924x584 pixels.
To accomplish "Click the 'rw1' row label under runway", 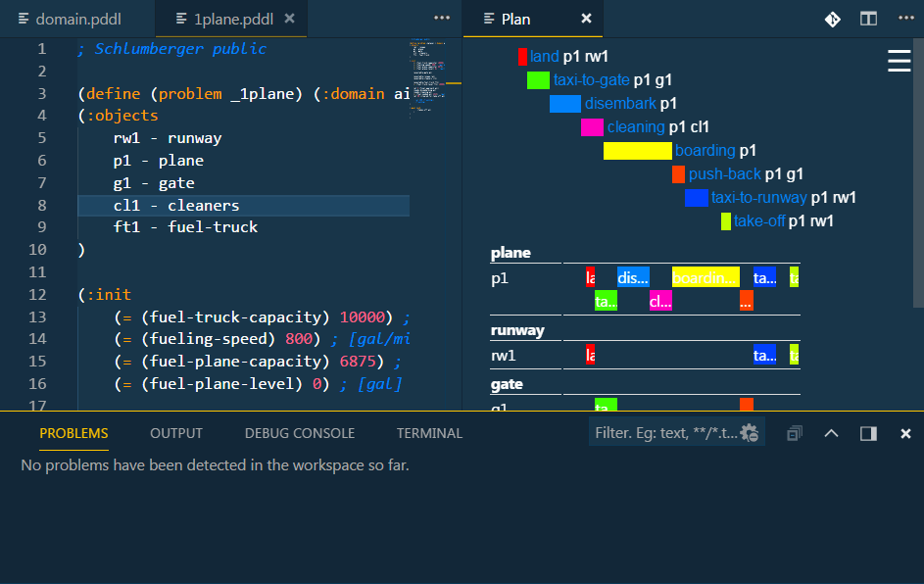I will click(504, 356).
